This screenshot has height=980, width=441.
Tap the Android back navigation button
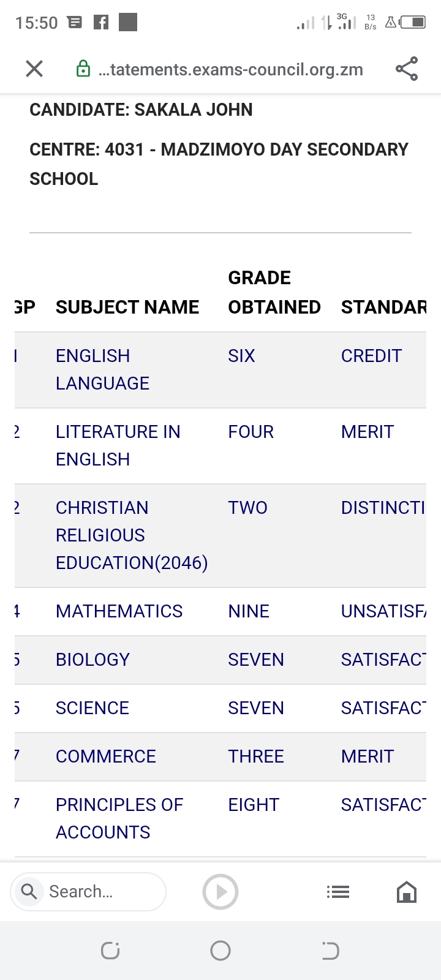click(330, 951)
